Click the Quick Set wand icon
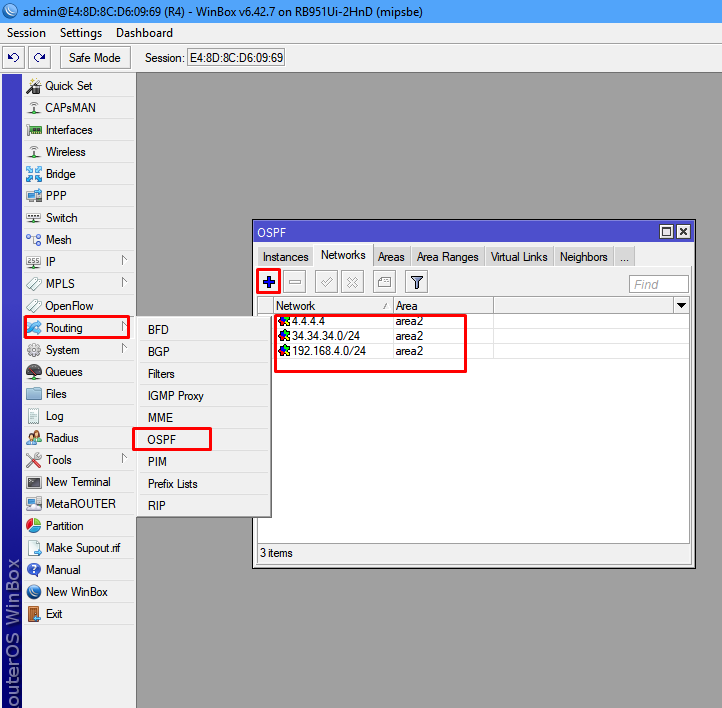 (34, 86)
